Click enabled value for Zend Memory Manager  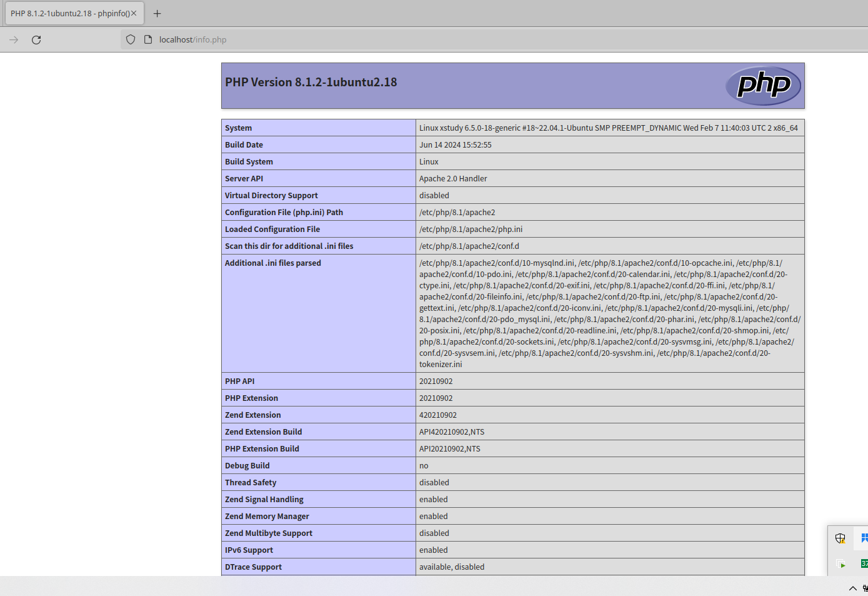point(434,516)
